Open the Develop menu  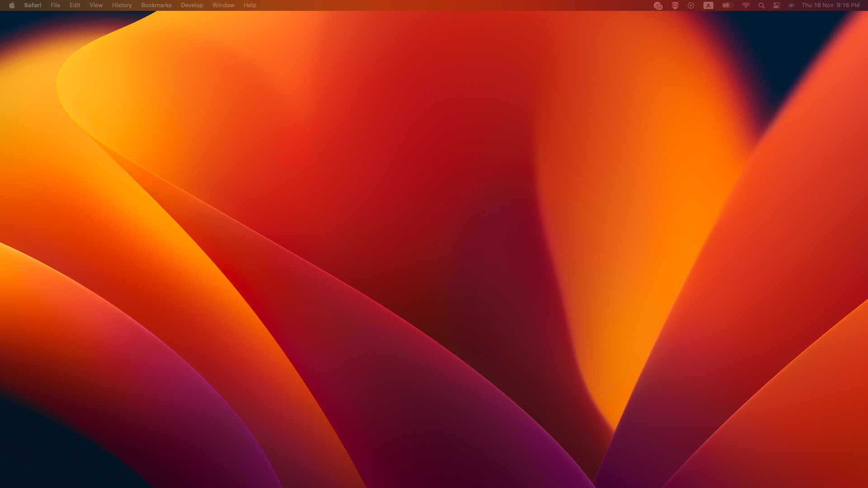click(192, 5)
